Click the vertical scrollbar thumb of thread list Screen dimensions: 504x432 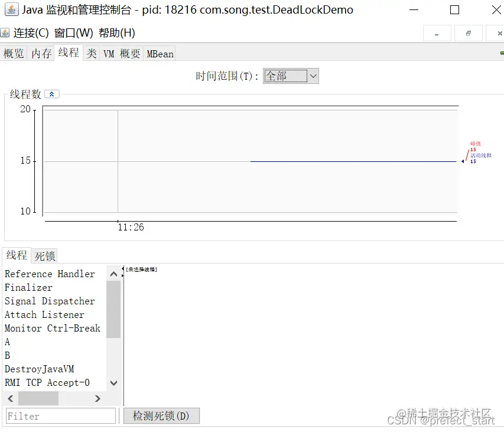coord(113,309)
